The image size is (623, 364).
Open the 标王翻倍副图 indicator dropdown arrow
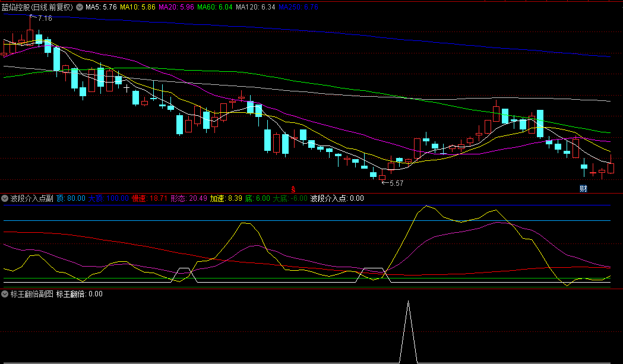point(5,294)
